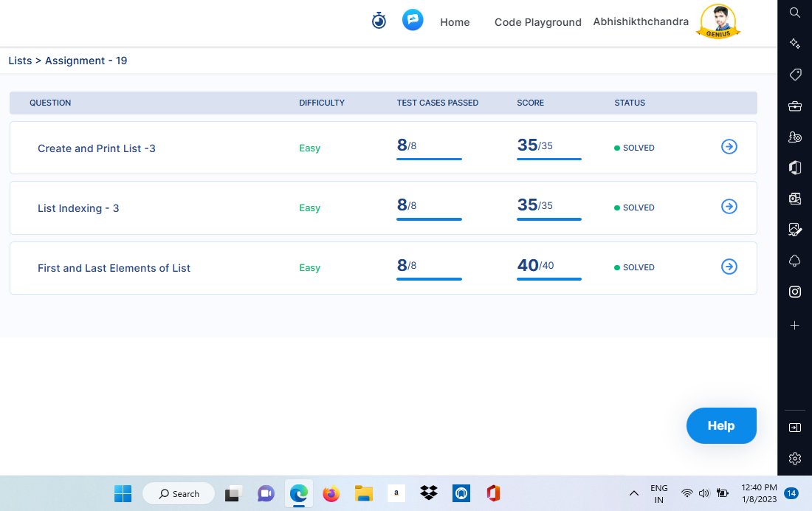Open Code Playground from top navigation
812x511 pixels.
click(x=537, y=22)
